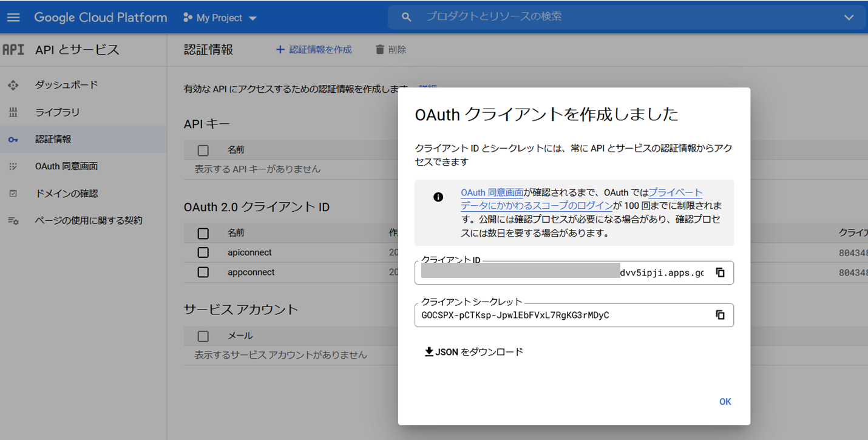
Task: Click 表示する API キーがありません text
Action: tap(257, 169)
